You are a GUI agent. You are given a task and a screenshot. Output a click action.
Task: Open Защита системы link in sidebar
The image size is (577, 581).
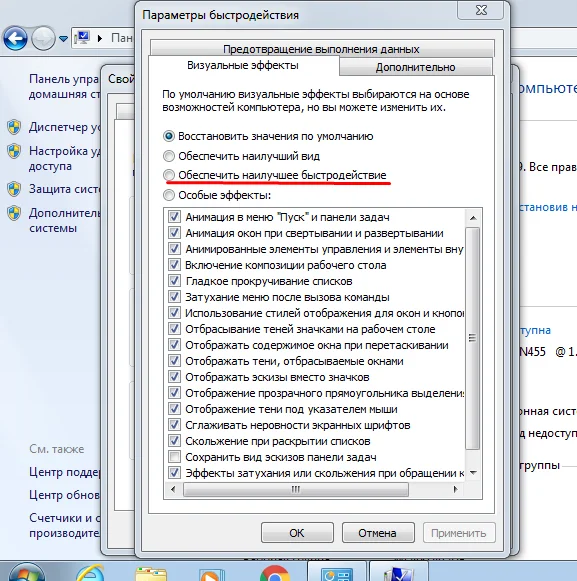tap(64, 189)
